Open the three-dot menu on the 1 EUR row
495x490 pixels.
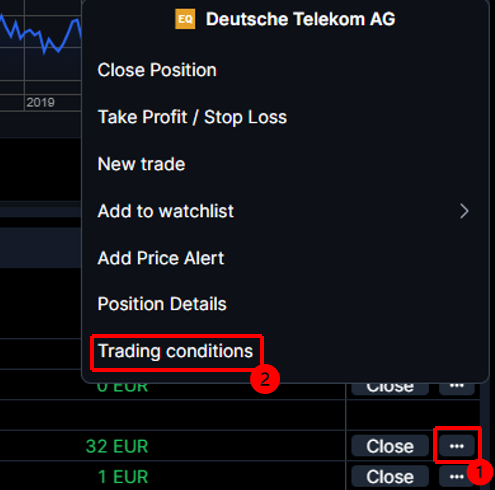click(457, 477)
